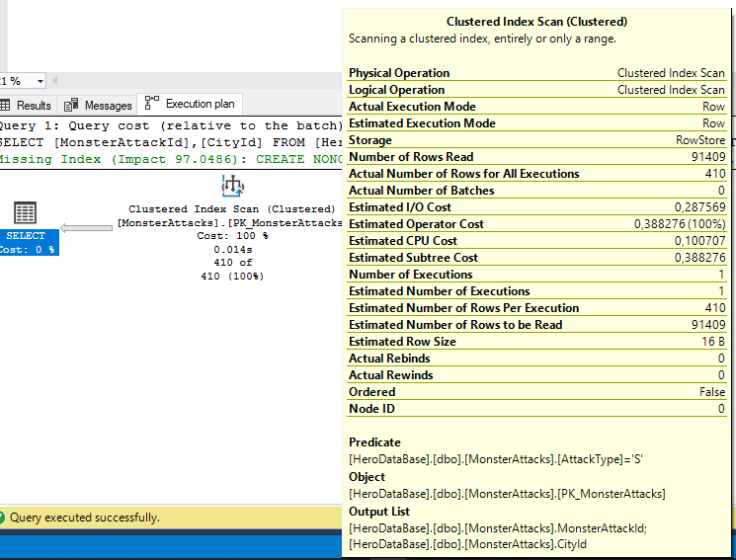Click '410 (100%)' row count label
This screenshot has width=736, height=560.
[232, 276]
